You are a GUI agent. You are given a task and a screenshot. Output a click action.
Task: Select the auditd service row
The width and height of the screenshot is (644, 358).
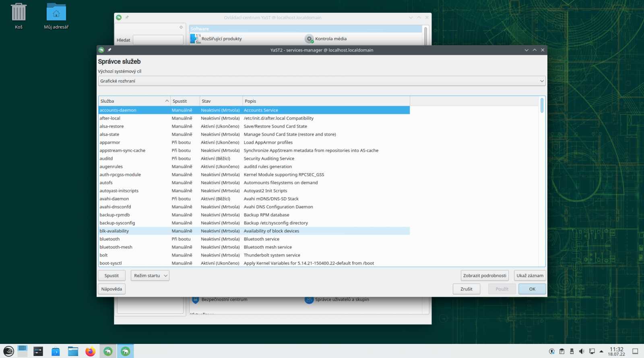(254, 158)
